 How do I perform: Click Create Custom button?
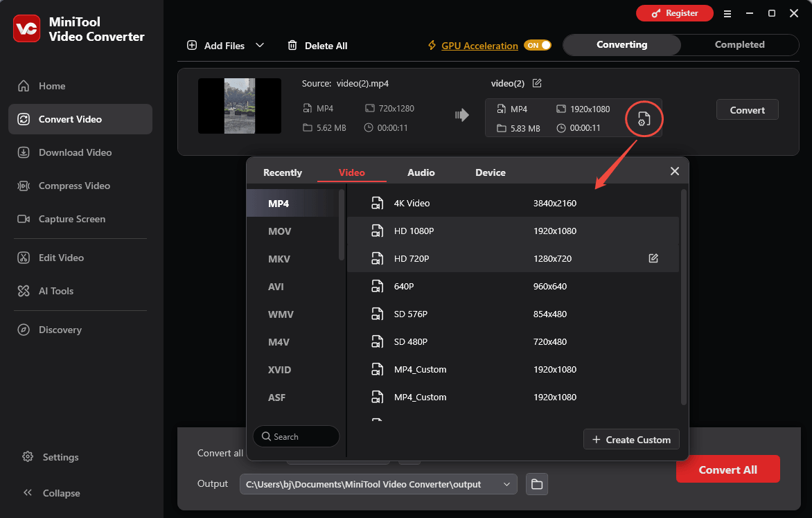pyautogui.click(x=631, y=439)
